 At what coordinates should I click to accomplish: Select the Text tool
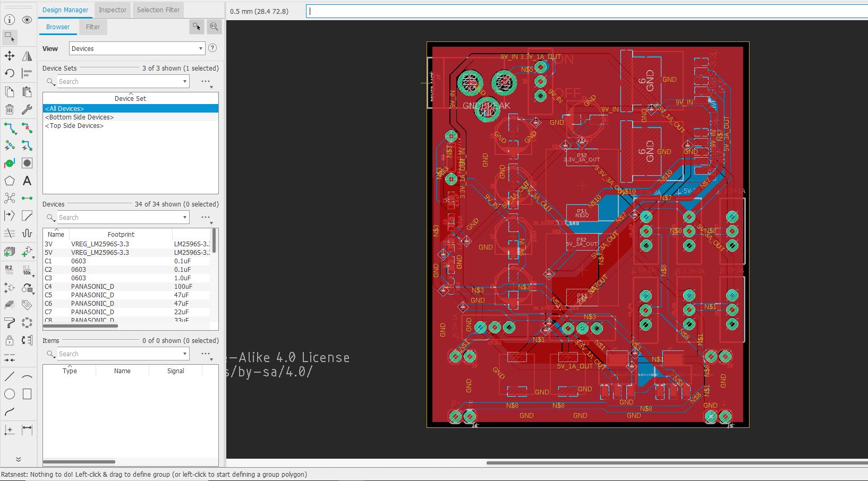[27, 181]
